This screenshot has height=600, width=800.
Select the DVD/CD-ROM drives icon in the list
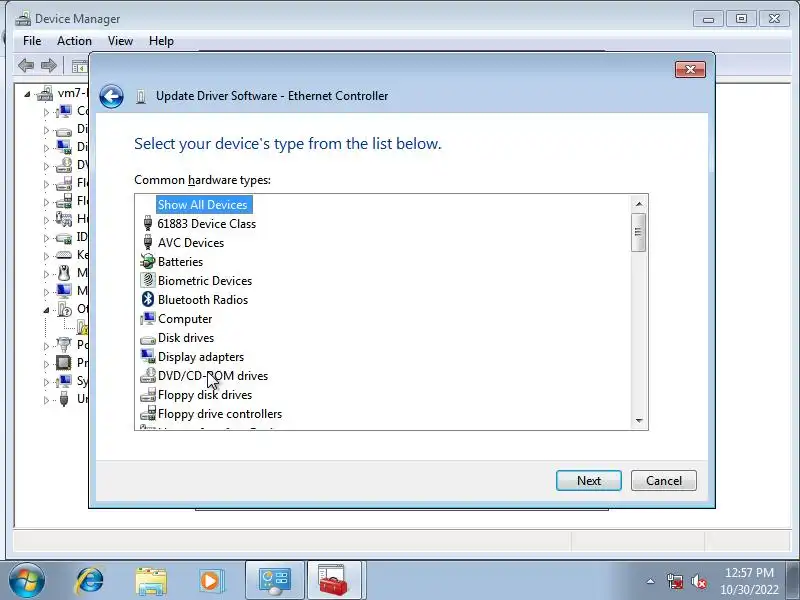click(147, 376)
